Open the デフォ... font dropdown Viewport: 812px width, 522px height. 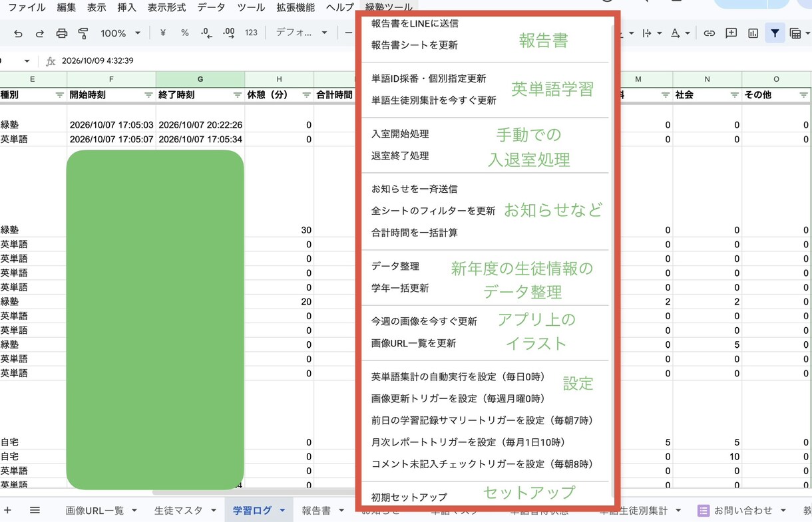tap(302, 33)
